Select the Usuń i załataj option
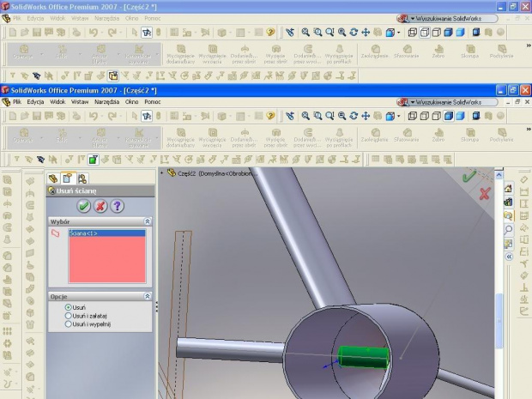Screen dimensions: 532x399 (x=69, y=316)
